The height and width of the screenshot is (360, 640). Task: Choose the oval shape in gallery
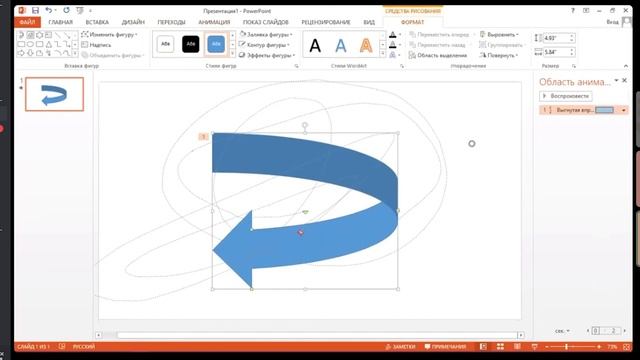point(30,44)
